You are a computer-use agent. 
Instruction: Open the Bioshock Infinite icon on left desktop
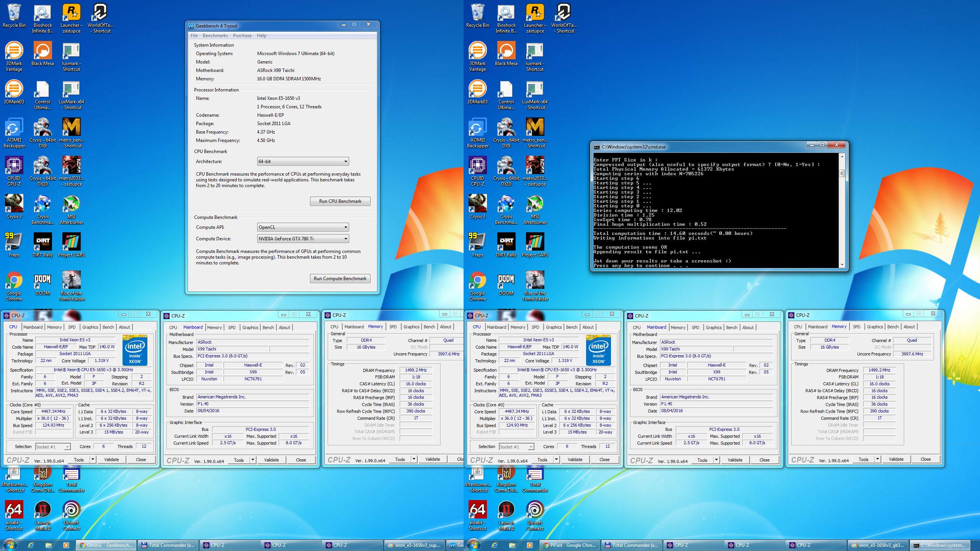pyautogui.click(x=42, y=18)
